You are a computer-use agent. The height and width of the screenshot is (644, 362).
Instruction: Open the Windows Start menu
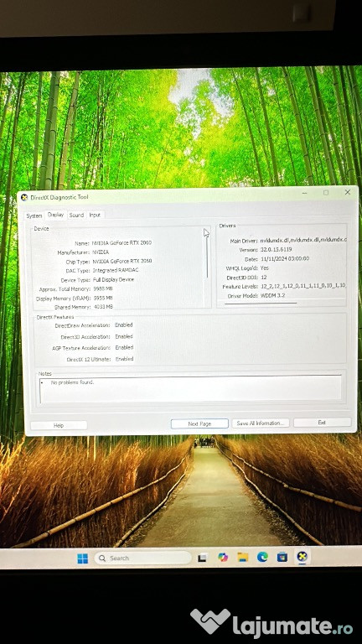82,558
